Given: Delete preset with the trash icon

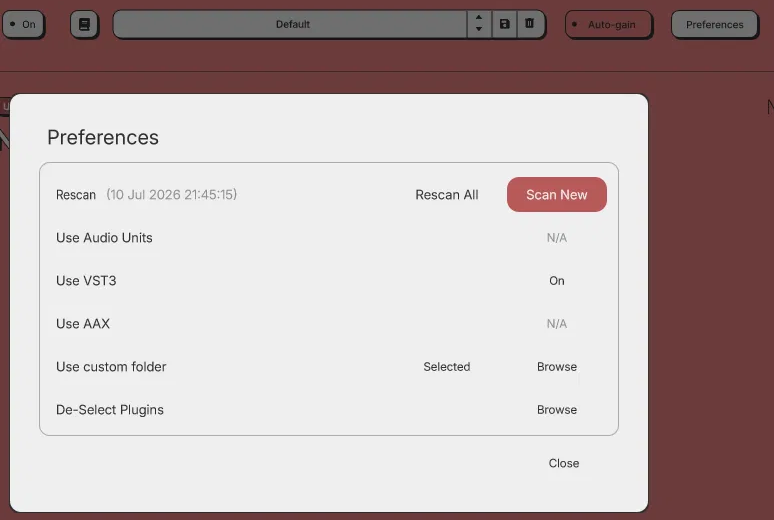Looking at the screenshot, I should click(x=530, y=24).
